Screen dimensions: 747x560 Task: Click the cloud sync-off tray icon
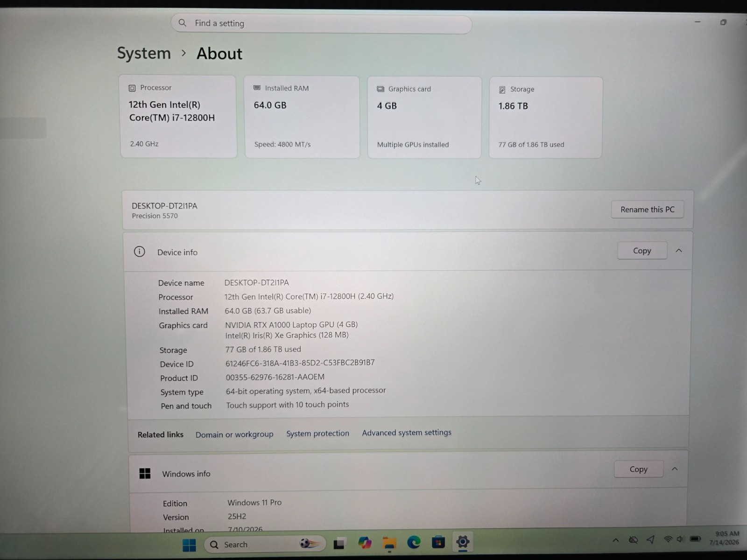click(x=633, y=540)
